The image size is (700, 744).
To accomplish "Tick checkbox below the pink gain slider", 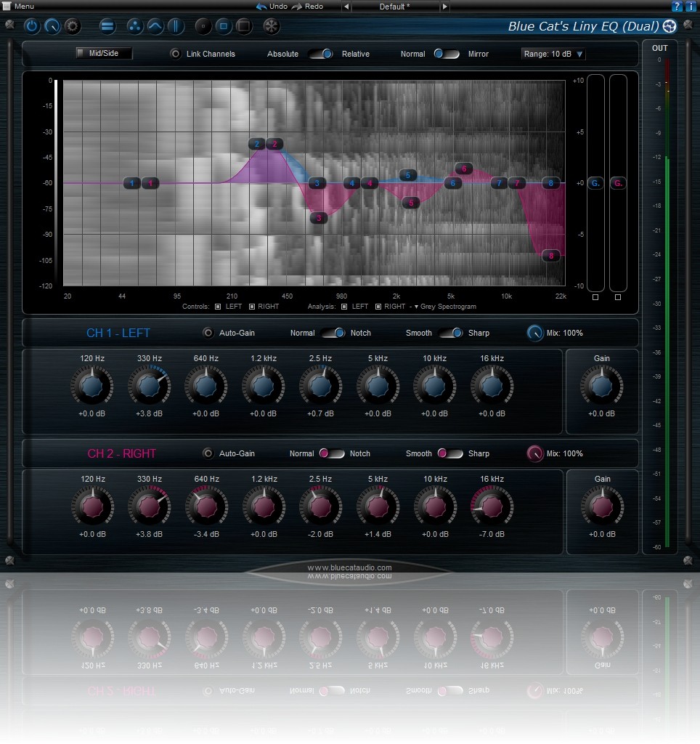I will (x=618, y=297).
